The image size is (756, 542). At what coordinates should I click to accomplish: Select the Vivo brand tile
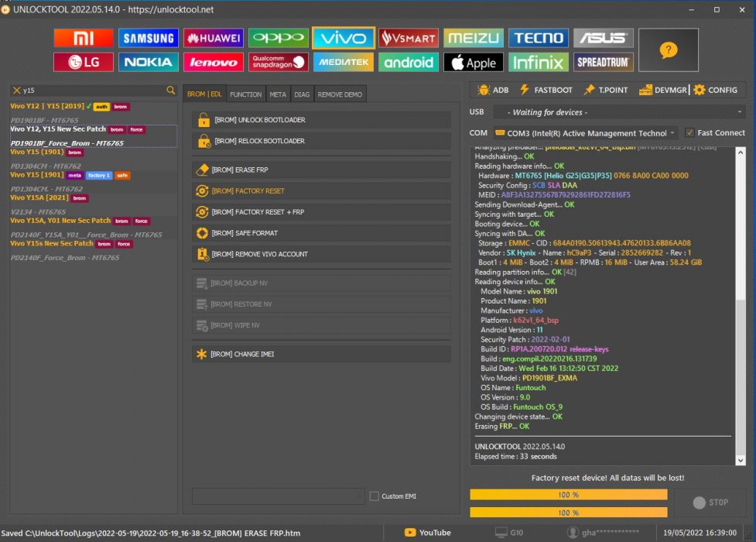[x=344, y=38]
